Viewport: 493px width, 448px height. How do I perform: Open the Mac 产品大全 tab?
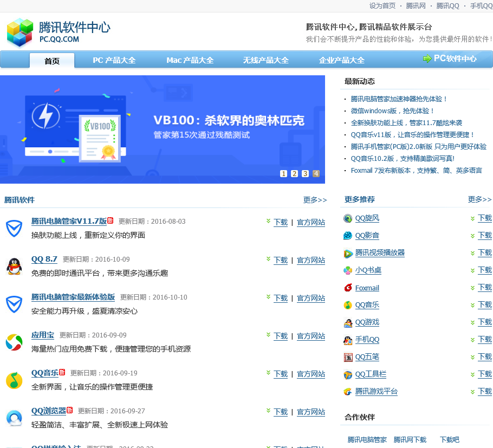[x=190, y=60]
